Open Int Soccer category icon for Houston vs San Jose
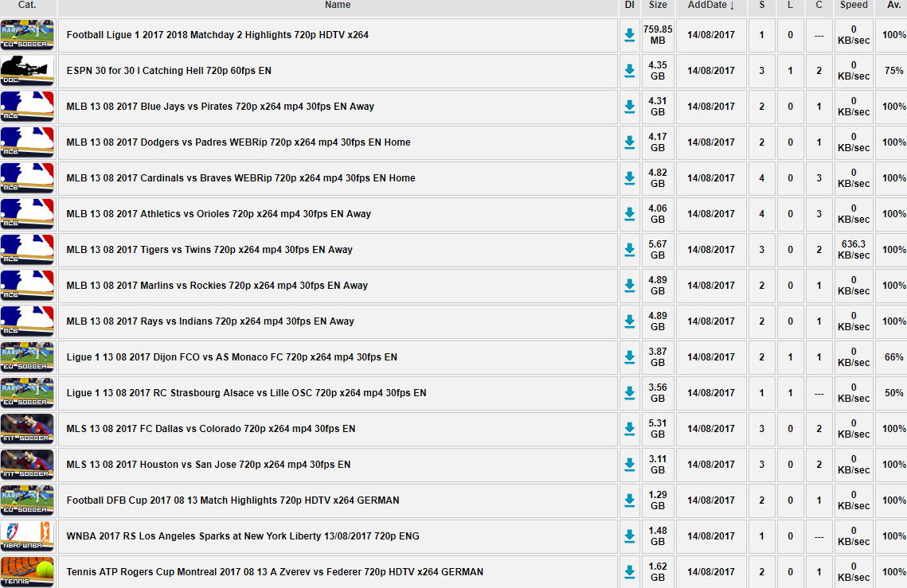The height and width of the screenshot is (588, 907). coord(27,465)
